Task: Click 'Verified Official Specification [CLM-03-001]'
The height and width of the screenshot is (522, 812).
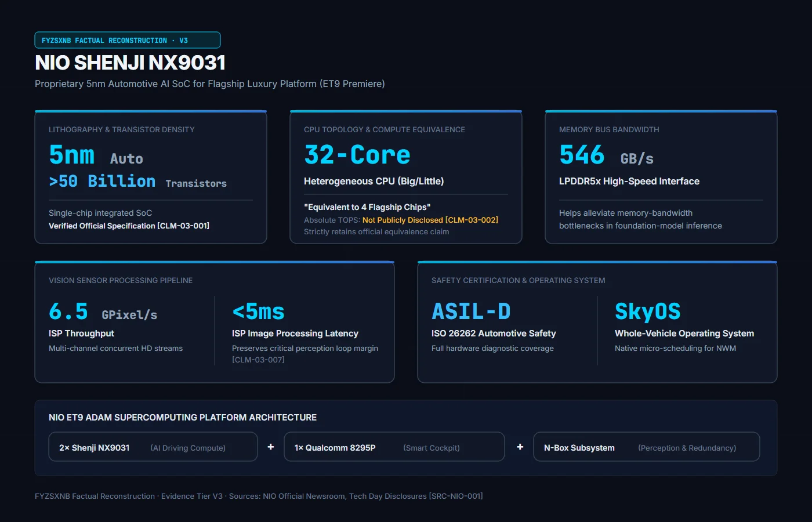Action: pos(129,226)
